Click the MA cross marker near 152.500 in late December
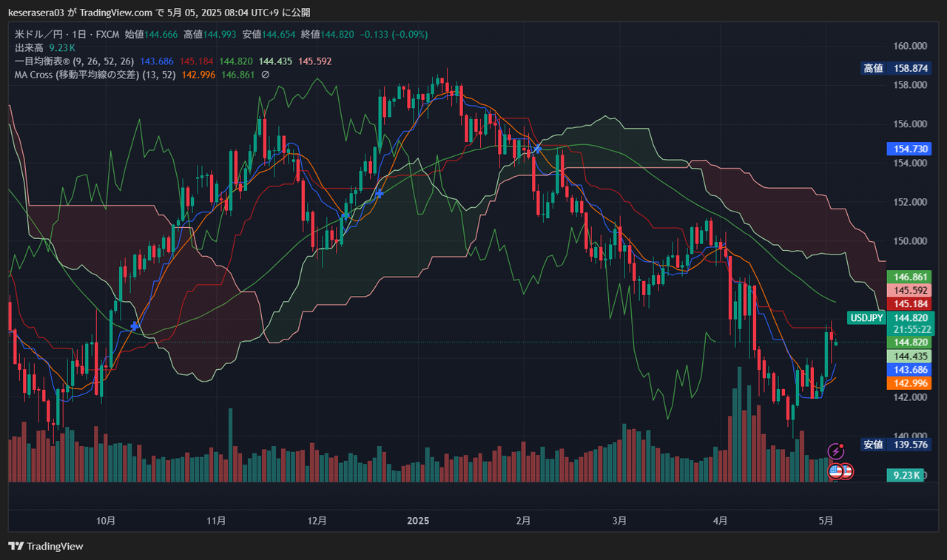Screen dimensions: 947x560 [380, 193]
